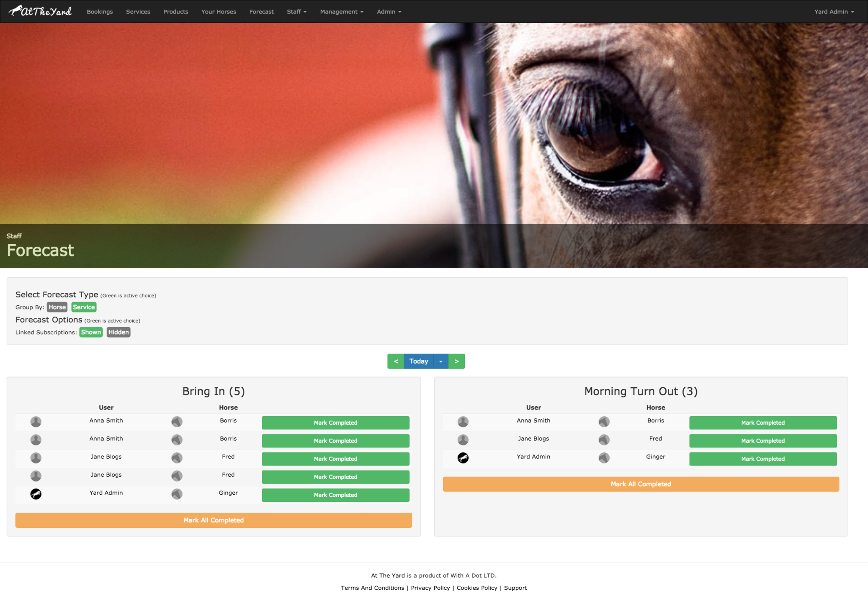The height and width of the screenshot is (596, 868).
Task: Click Fred's horse icon in Morning Turn Out
Action: tap(604, 440)
